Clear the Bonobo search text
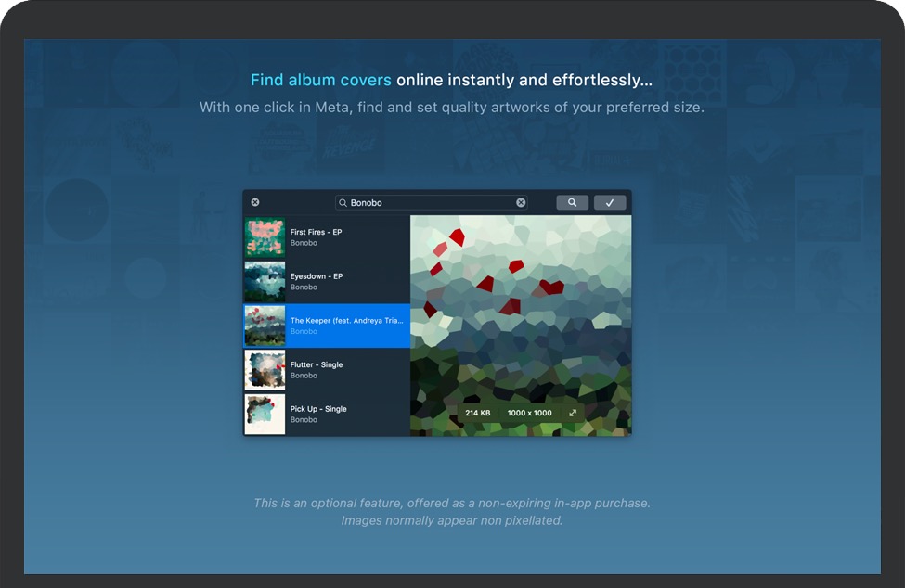The image size is (905, 588). [521, 202]
